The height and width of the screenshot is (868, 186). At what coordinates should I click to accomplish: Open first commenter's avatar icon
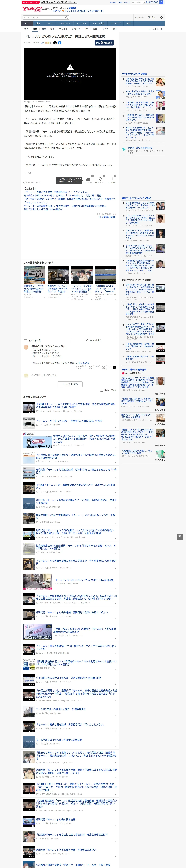coord(26,347)
